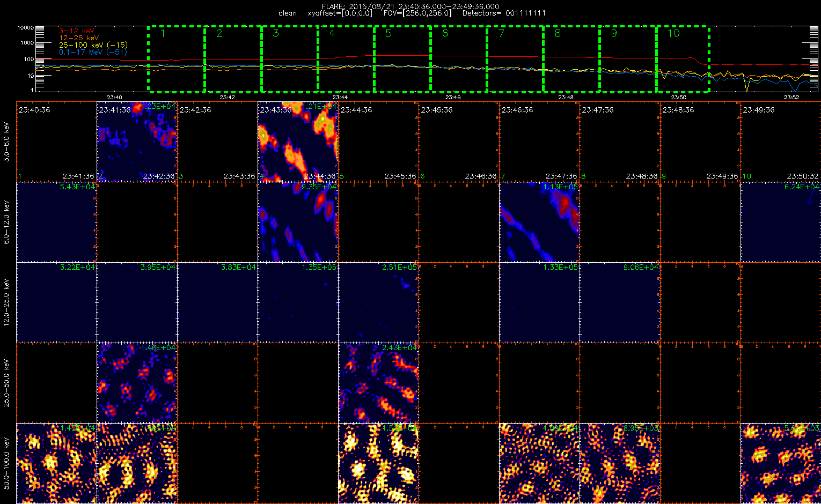This screenshot has height=504, width=821.
Task: Click the blue '0.1-17 MeV (-51)' legend entry
Action: [x=92, y=52]
